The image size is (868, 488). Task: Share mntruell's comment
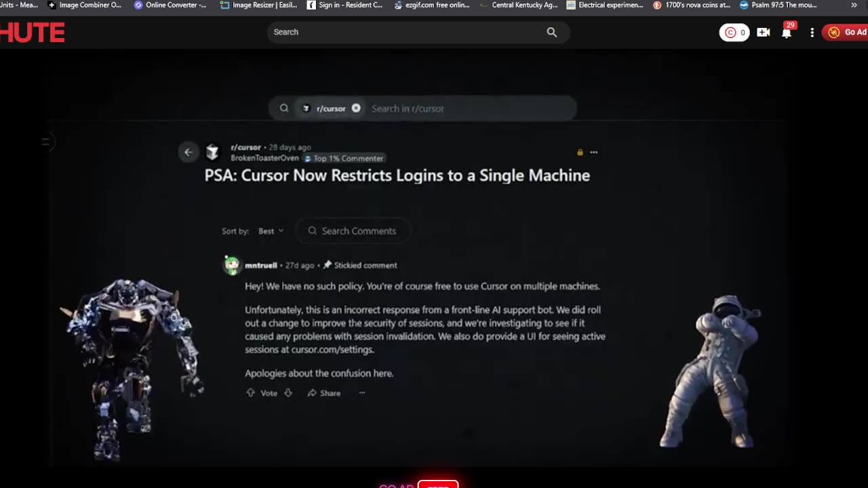point(324,393)
